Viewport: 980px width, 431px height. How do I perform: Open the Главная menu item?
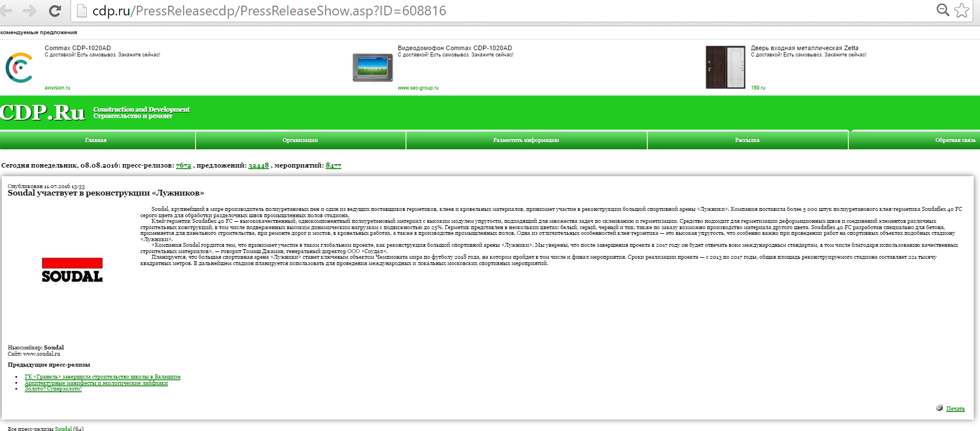click(96, 140)
